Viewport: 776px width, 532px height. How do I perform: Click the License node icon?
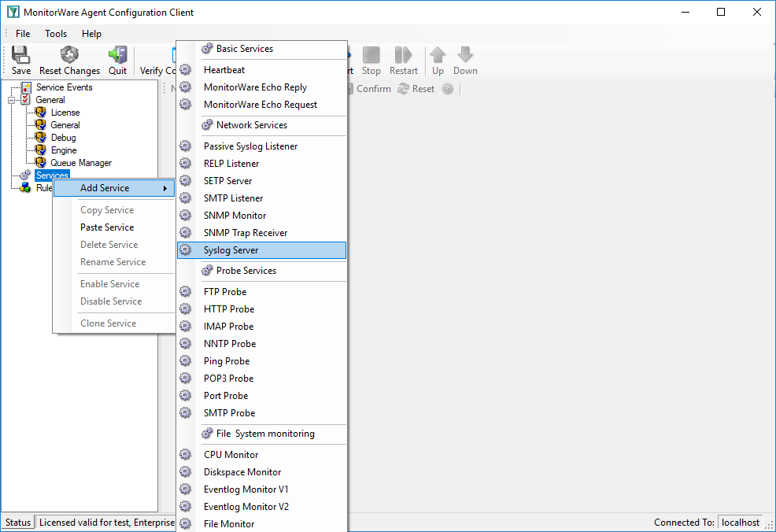[x=41, y=113]
